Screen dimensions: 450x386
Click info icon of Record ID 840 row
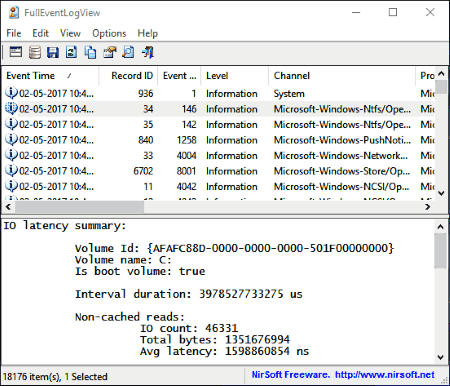(11, 140)
